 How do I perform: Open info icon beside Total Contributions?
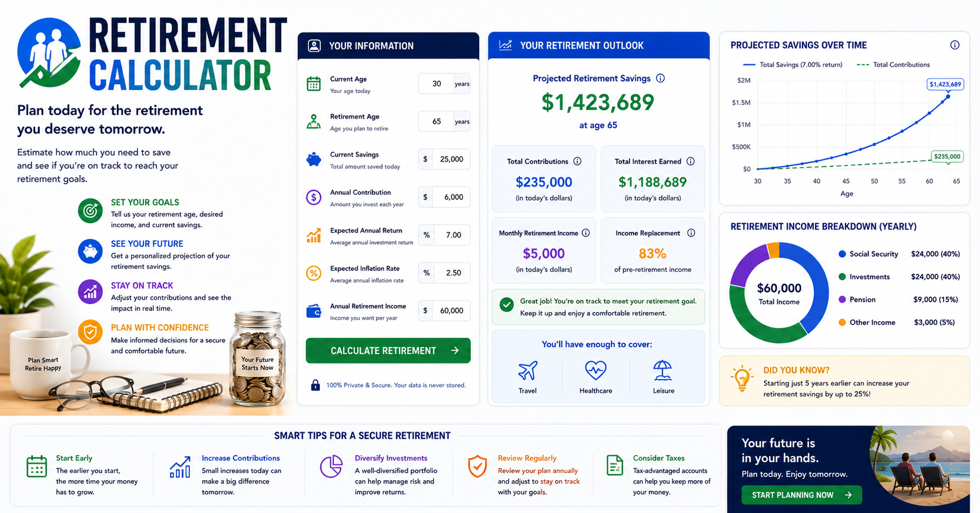(x=577, y=161)
